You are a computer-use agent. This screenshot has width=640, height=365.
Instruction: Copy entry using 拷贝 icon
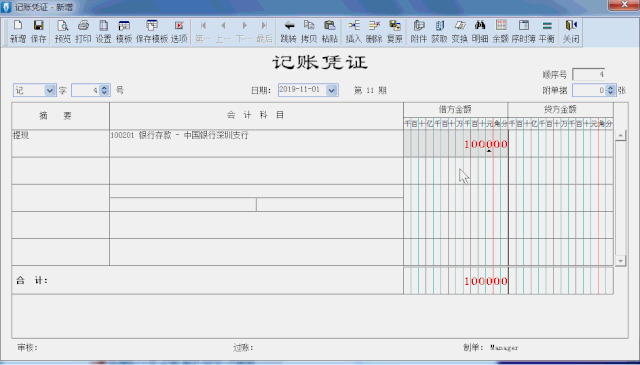[x=309, y=32]
